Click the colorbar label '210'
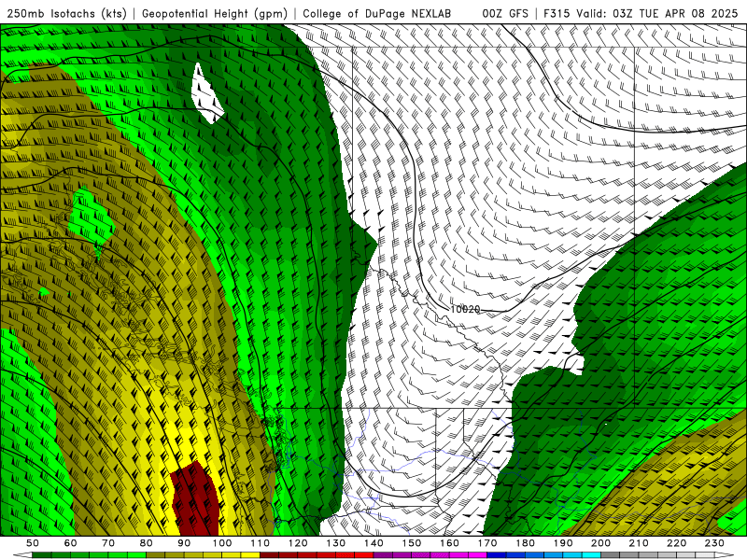The width and height of the screenshot is (747, 560). coord(639,543)
